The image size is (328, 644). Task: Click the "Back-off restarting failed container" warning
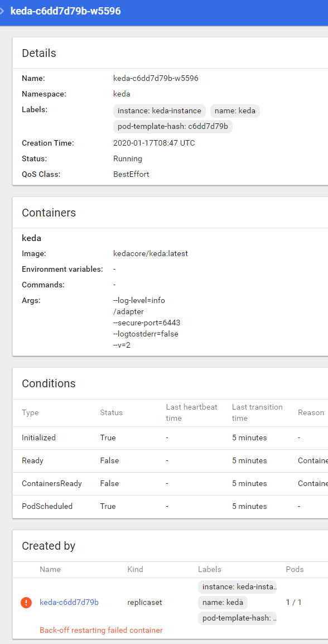pyautogui.click(x=101, y=629)
